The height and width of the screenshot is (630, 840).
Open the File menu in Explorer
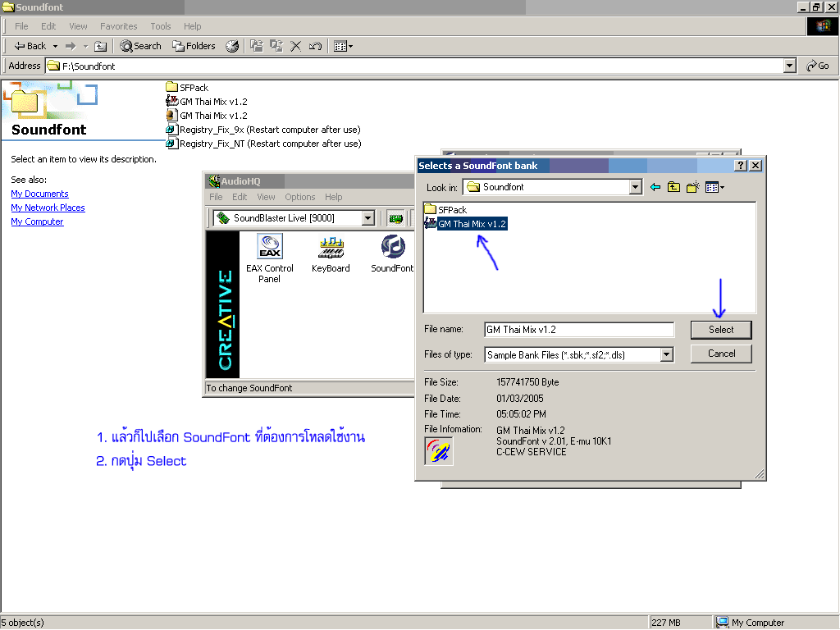click(x=21, y=26)
